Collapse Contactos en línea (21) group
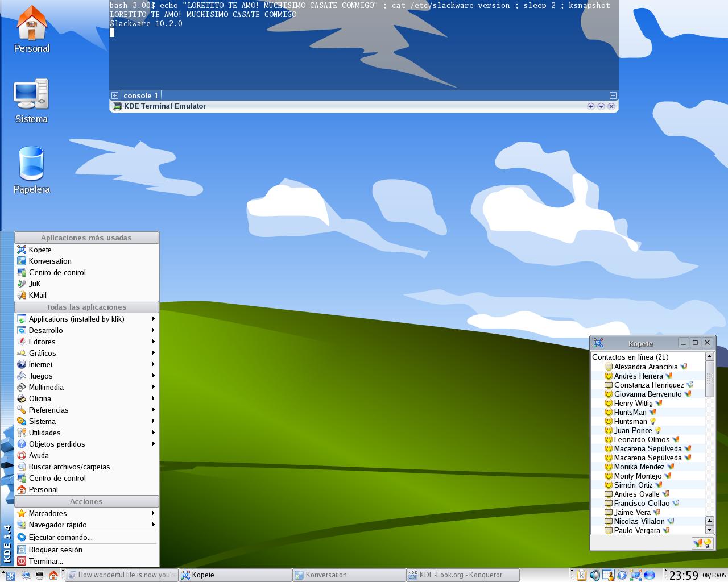The height and width of the screenshot is (582, 728). tap(630, 357)
